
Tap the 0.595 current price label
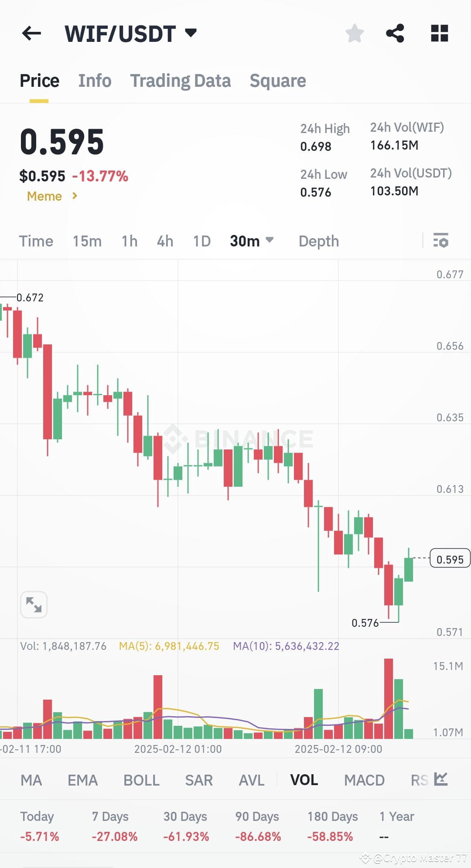coord(450,558)
